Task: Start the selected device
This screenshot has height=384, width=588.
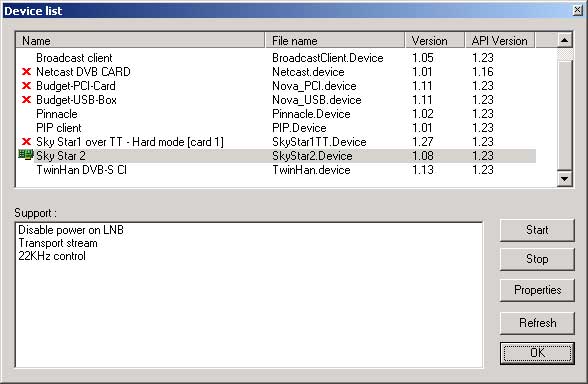Action: click(x=537, y=230)
